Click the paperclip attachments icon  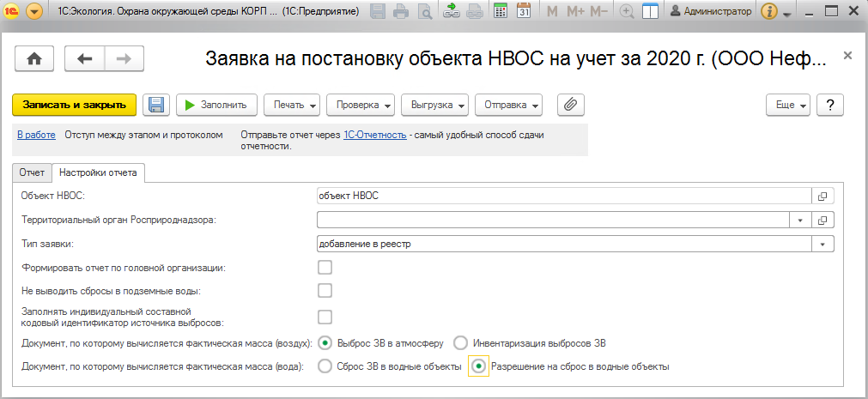coord(571,105)
